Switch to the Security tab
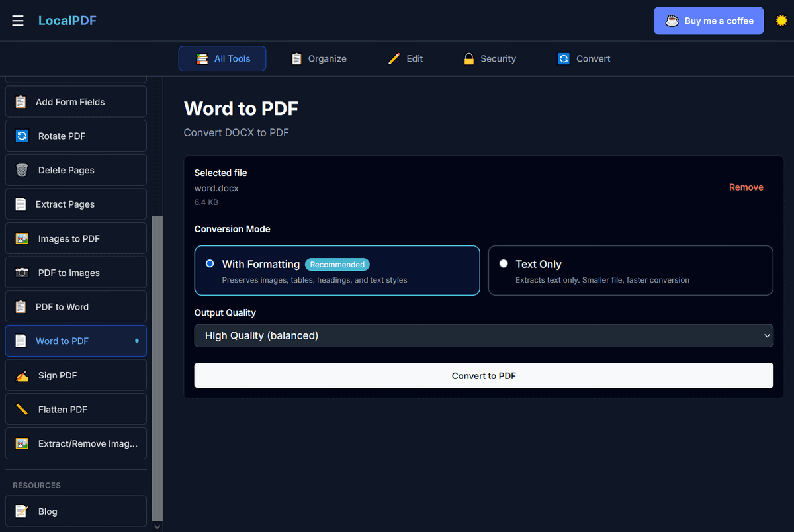This screenshot has width=794, height=532. click(490, 59)
